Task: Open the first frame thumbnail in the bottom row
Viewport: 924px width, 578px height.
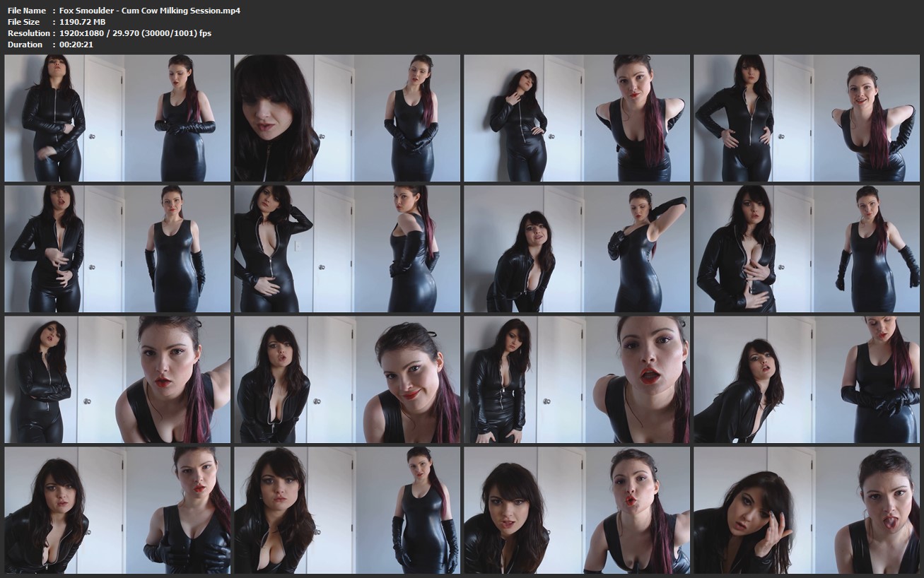Action: [117, 510]
